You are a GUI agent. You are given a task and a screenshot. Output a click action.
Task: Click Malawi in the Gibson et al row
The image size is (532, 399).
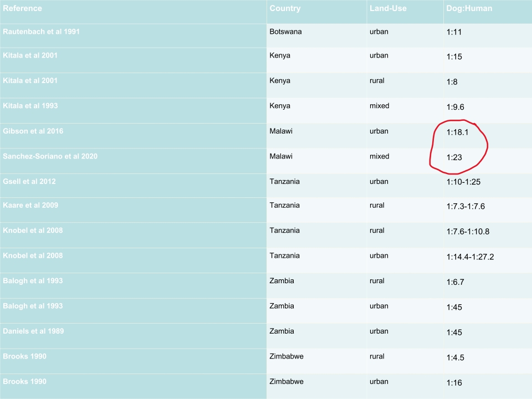(x=281, y=131)
